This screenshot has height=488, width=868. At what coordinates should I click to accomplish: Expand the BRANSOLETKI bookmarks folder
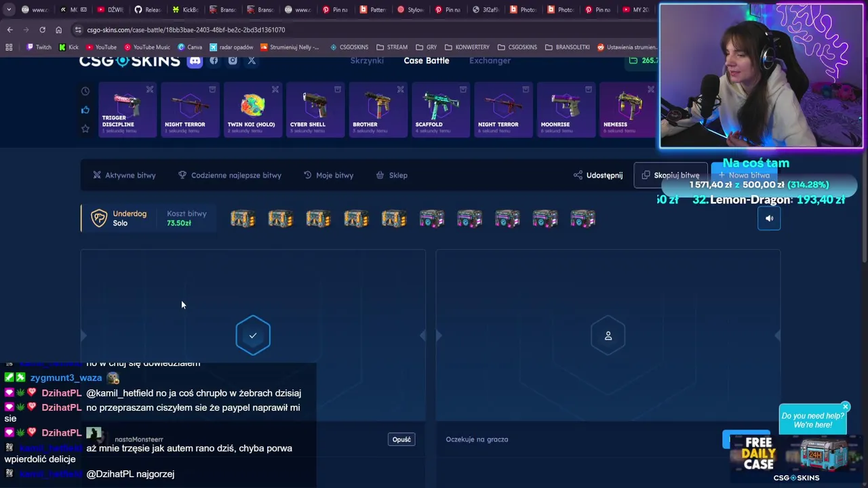568,47
